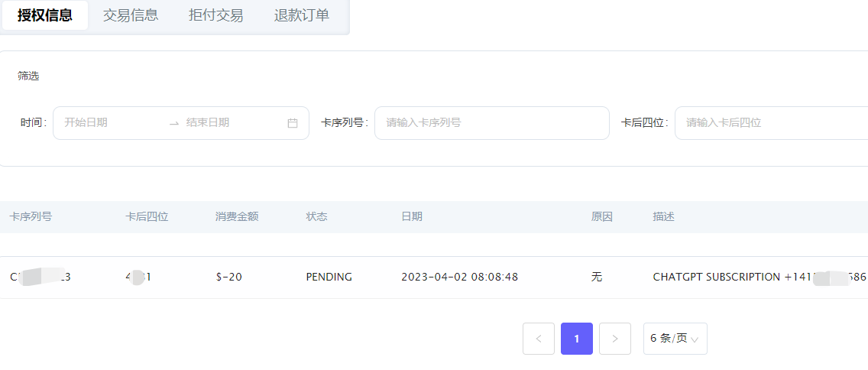The height and width of the screenshot is (370, 868).
Task: Select page 1 in pagination
Action: pos(577,339)
